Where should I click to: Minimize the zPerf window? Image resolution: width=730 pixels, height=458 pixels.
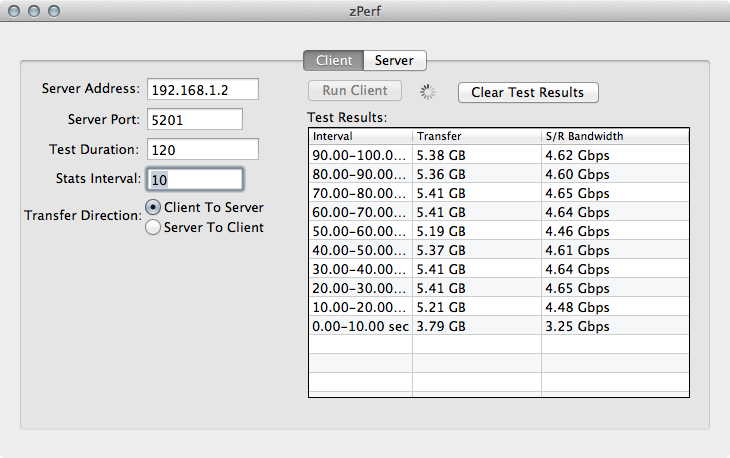click(x=34, y=10)
